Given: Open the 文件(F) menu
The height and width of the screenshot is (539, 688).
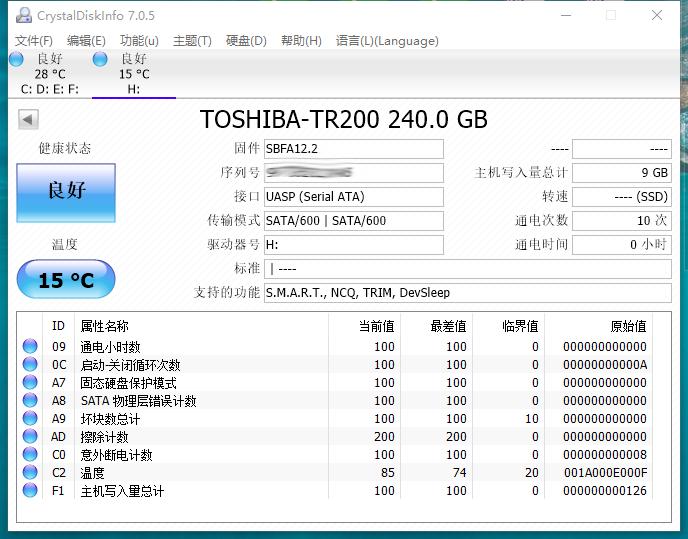Looking at the screenshot, I should (34, 41).
